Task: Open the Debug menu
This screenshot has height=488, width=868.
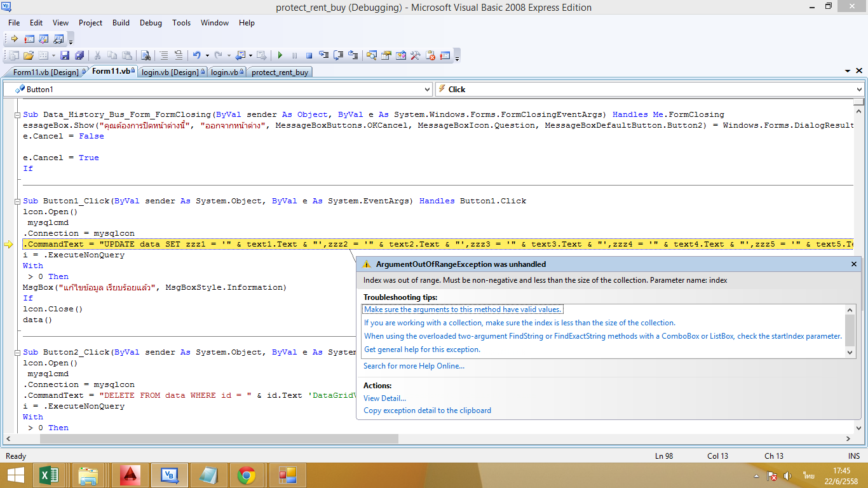Action: pyautogui.click(x=151, y=23)
